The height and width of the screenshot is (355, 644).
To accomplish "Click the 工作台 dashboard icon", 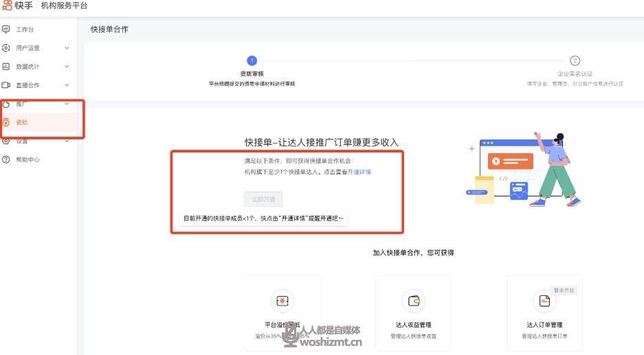I will point(6,30).
